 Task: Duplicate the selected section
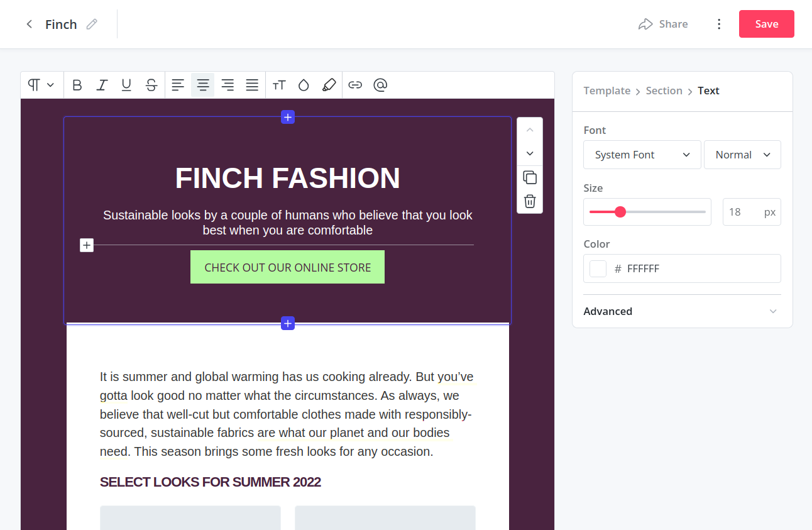(529, 177)
